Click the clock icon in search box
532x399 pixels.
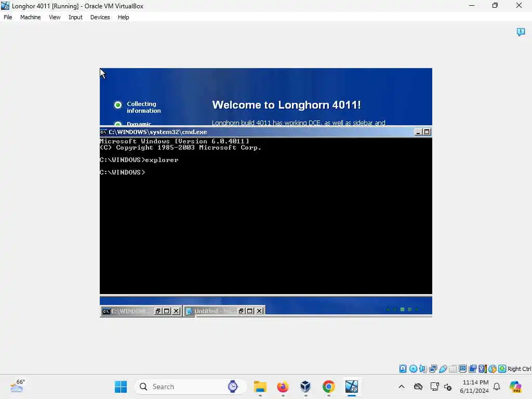pyautogui.click(x=233, y=387)
